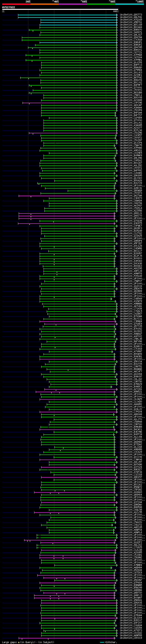Click the UniRef100_B6SUB8 label
The image size is (146, 644).
pyautogui.click(x=131, y=93)
